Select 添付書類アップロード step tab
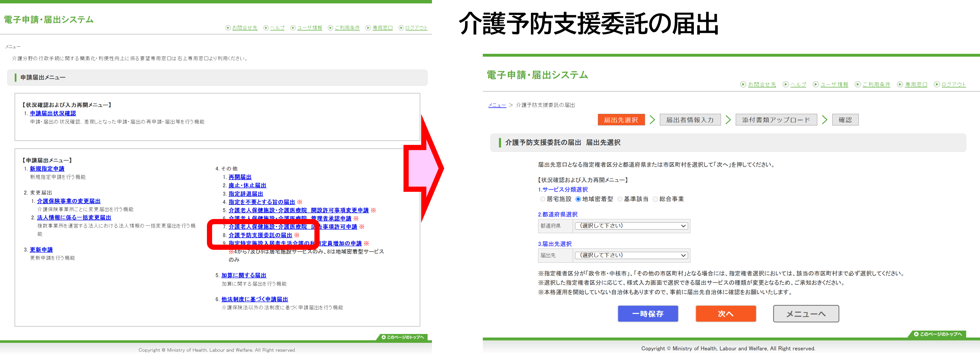 pyautogui.click(x=776, y=120)
